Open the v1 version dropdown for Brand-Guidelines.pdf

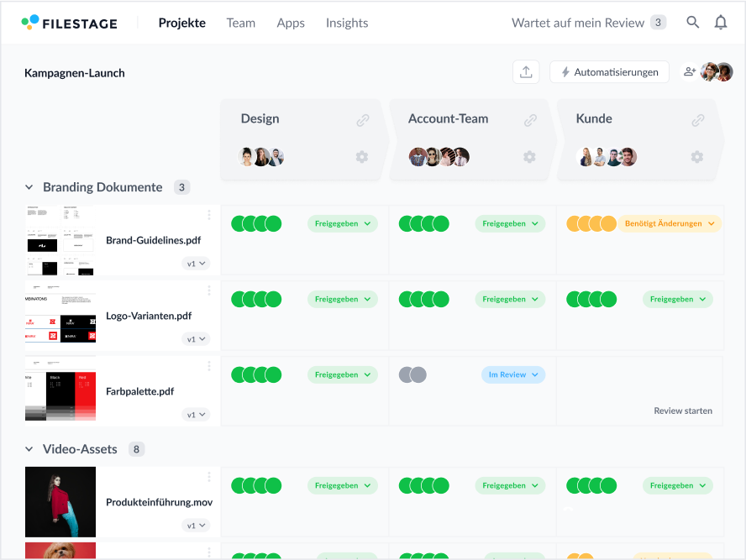pyautogui.click(x=196, y=263)
